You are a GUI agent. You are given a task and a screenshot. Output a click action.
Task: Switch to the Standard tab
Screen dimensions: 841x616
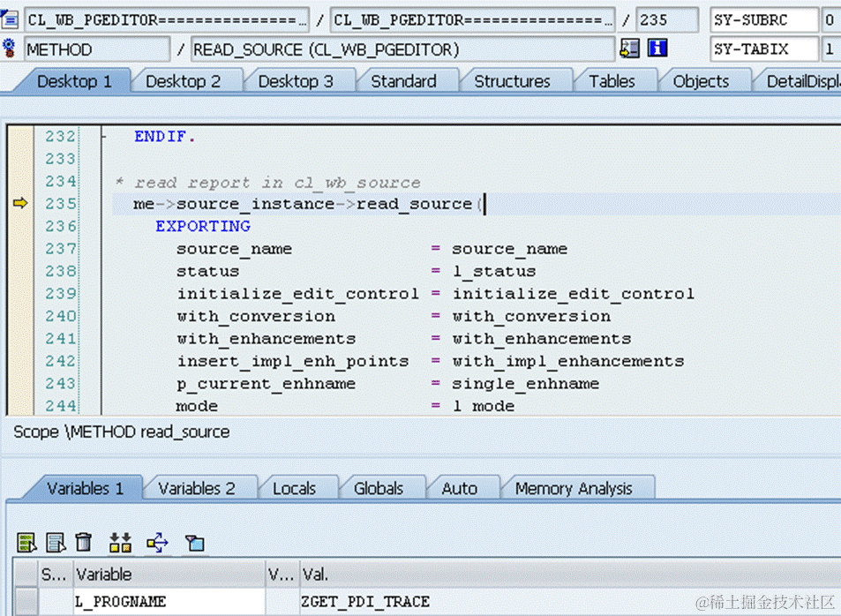403,81
